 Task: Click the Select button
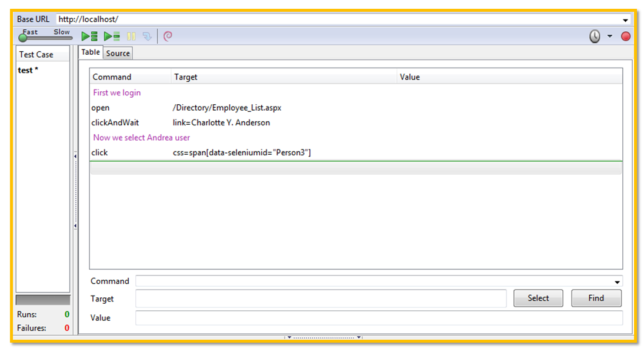click(x=538, y=298)
